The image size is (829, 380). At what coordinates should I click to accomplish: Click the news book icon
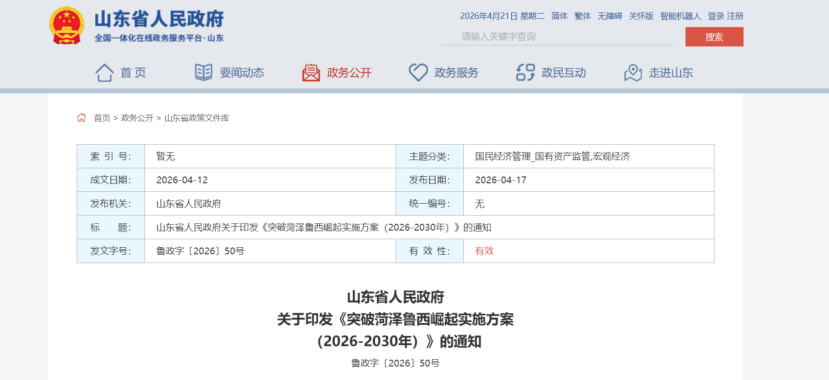coord(204,72)
